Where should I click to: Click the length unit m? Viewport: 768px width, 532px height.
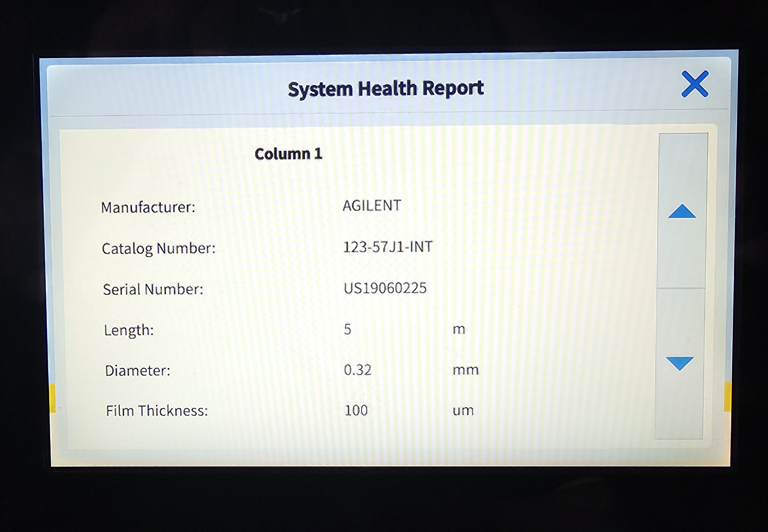tap(459, 330)
